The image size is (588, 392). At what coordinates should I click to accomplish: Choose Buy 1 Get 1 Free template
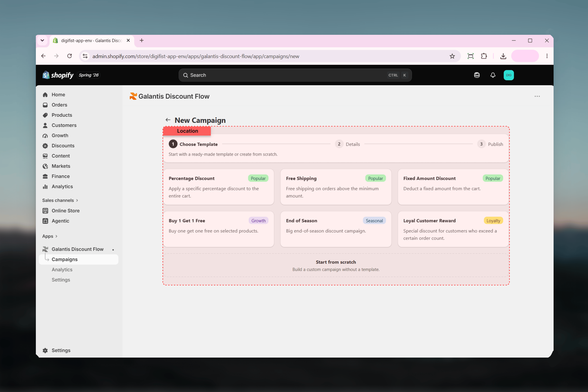click(x=219, y=229)
